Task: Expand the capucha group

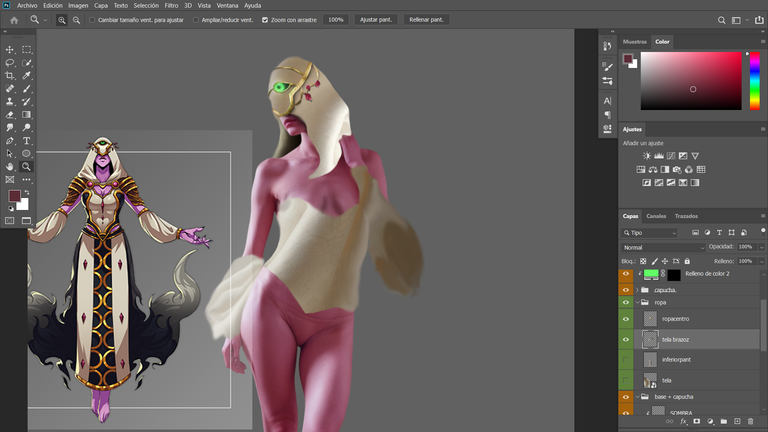Action: 637,290
